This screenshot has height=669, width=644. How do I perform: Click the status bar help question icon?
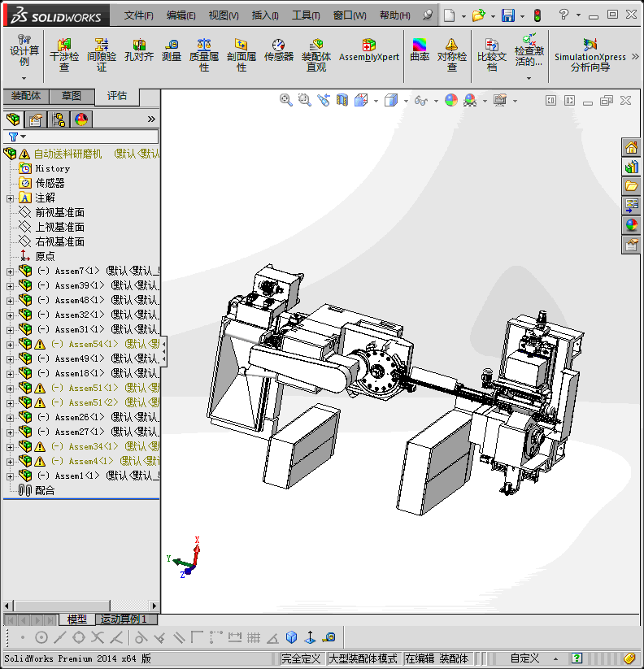(577, 658)
